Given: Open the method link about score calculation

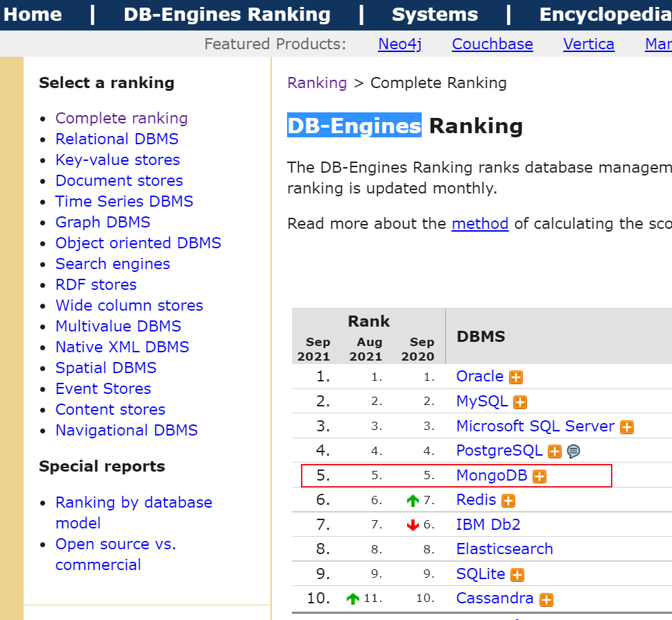Looking at the screenshot, I should 480,224.
